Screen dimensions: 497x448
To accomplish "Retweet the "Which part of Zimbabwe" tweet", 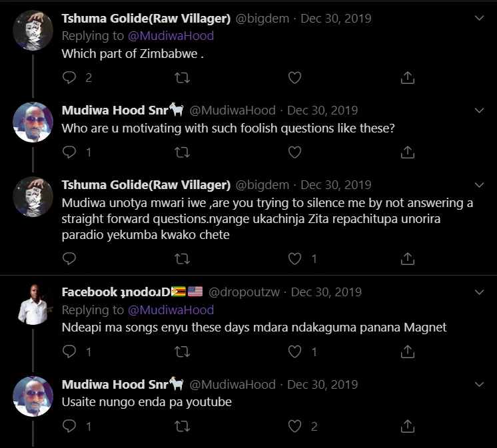I will click(x=183, y=78).
